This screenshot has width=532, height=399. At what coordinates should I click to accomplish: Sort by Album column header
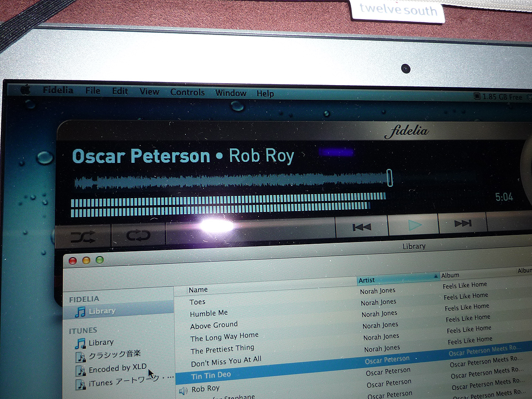450,275
